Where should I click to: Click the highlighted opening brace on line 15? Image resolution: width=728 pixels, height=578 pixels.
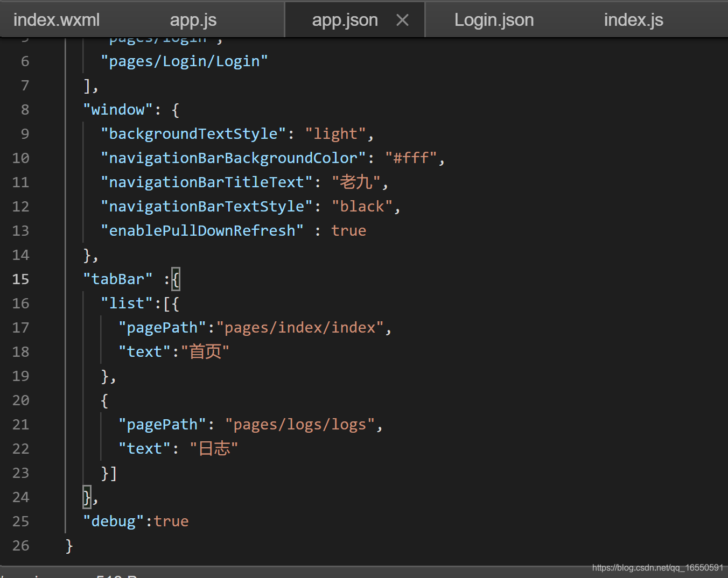(x=176, y=279)
